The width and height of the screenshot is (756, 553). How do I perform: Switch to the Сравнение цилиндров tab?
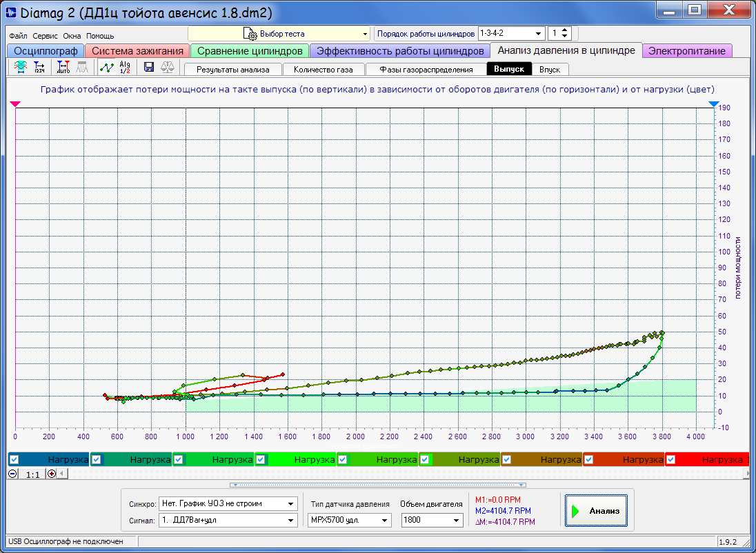pyautogui.click(x=250, y=50)
